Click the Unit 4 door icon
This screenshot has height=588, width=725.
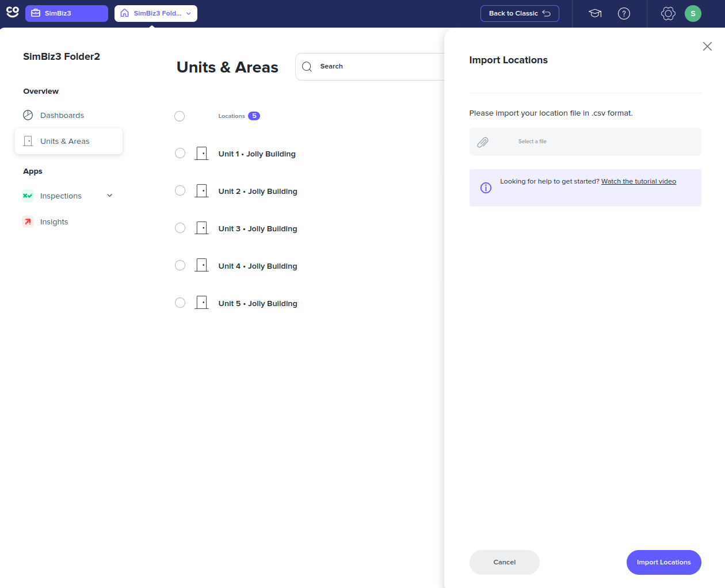click(202, 265)
